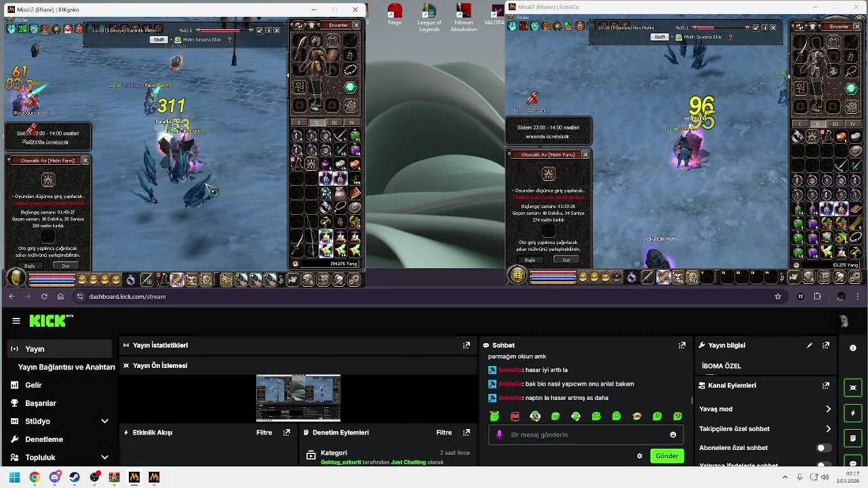The image size is (868, 488).
Task: Switch SobisCo inventory to page I
Action: pyautogui.click(x=800, y=124)
